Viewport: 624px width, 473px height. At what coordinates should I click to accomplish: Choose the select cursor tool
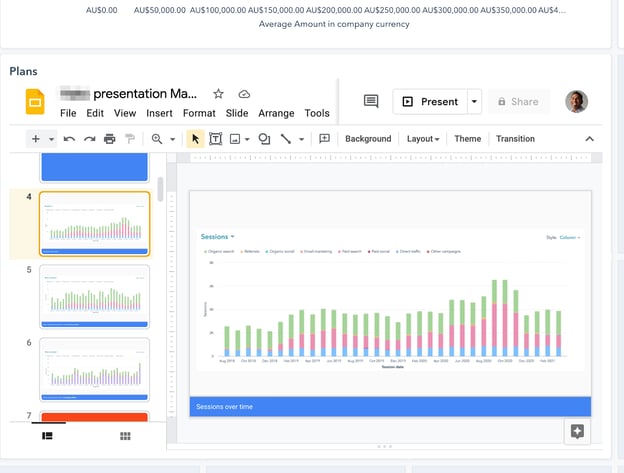click(x=196, y=139)
